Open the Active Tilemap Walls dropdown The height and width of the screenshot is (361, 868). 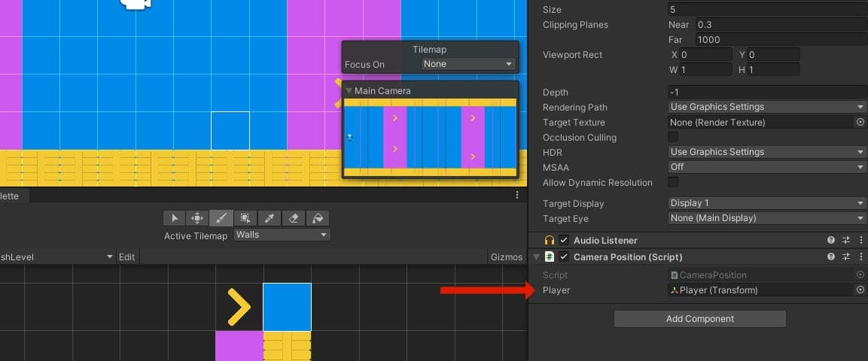[282, 235]
